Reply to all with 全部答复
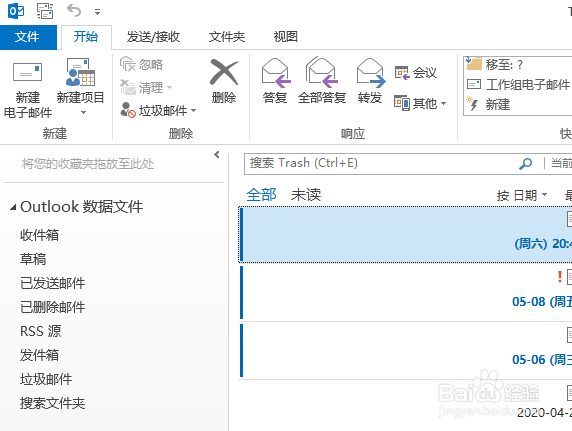572x431 pixels. [322, 81]
